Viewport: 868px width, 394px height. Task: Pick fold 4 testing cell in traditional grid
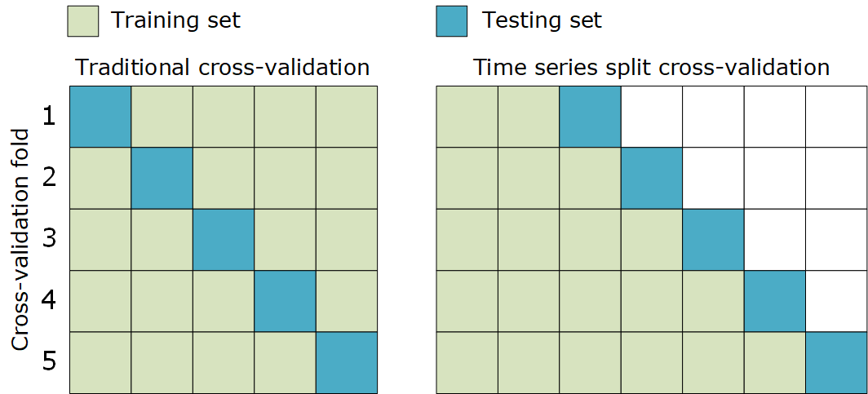pyautogui.click(x=285, y=301)
